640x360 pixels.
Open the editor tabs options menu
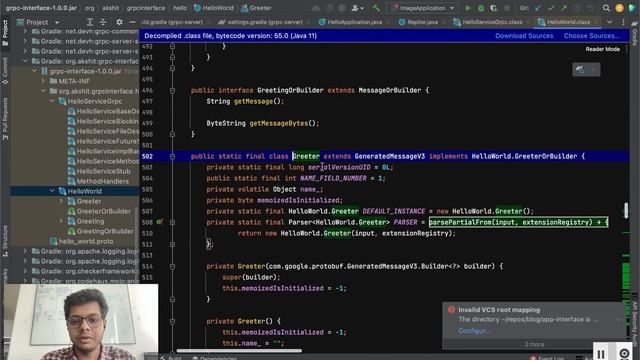(x=623, y=22)
